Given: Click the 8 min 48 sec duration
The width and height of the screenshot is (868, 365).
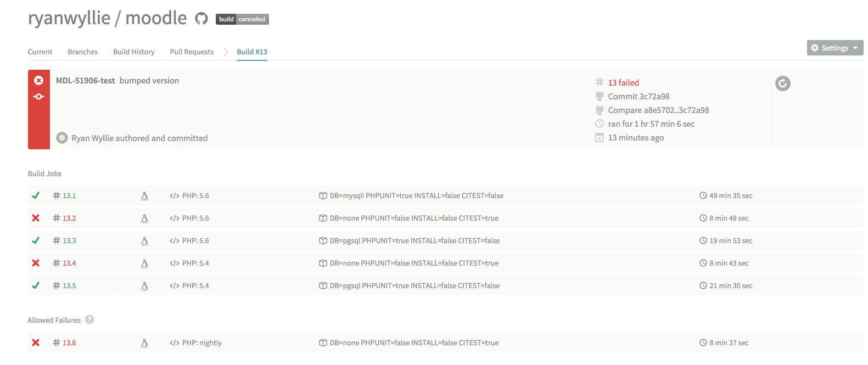Looking at the screenshot, I should point(729,218).
